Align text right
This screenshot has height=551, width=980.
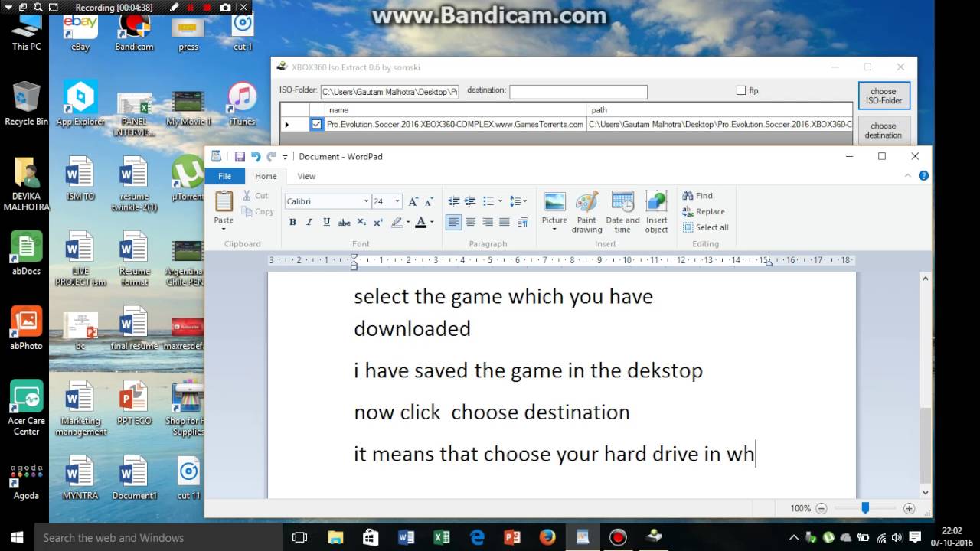click(x=487, y=222)
